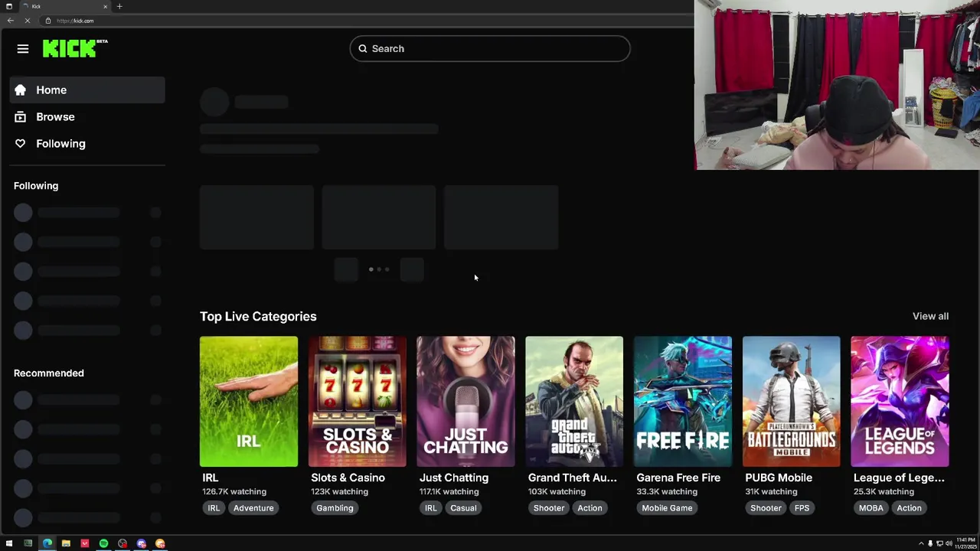The image size is (980, 551).
Task: Click the Grand Theft Au... title
Action: point(572,478)
